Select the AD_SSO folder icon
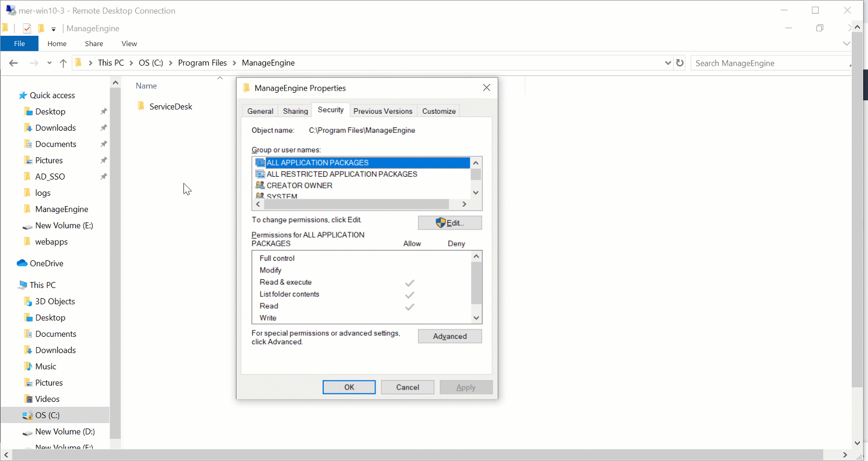This screenshot has width=868, height=461. coord(28,176)
